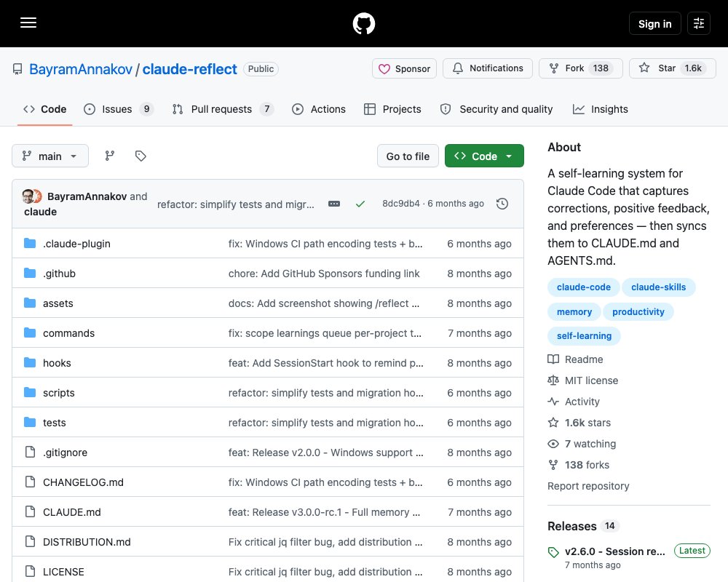Open claude-reflect repository name link
The width and height of the screenshot is (728, 582).
point(189,69)
